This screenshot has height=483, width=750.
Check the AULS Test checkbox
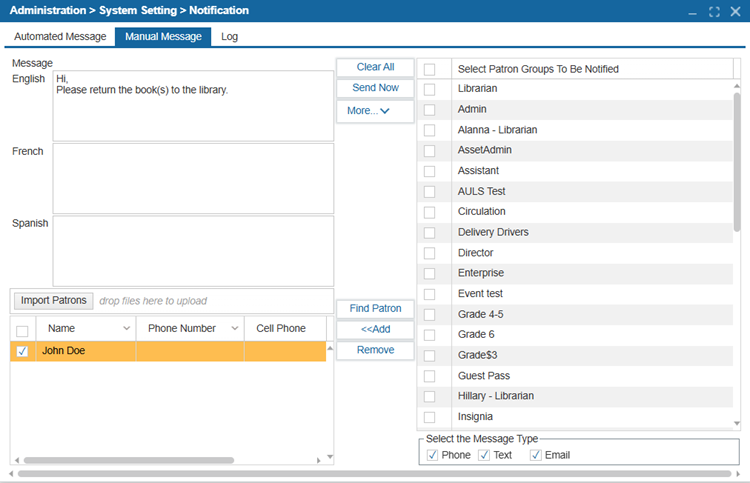coord(430,192)
